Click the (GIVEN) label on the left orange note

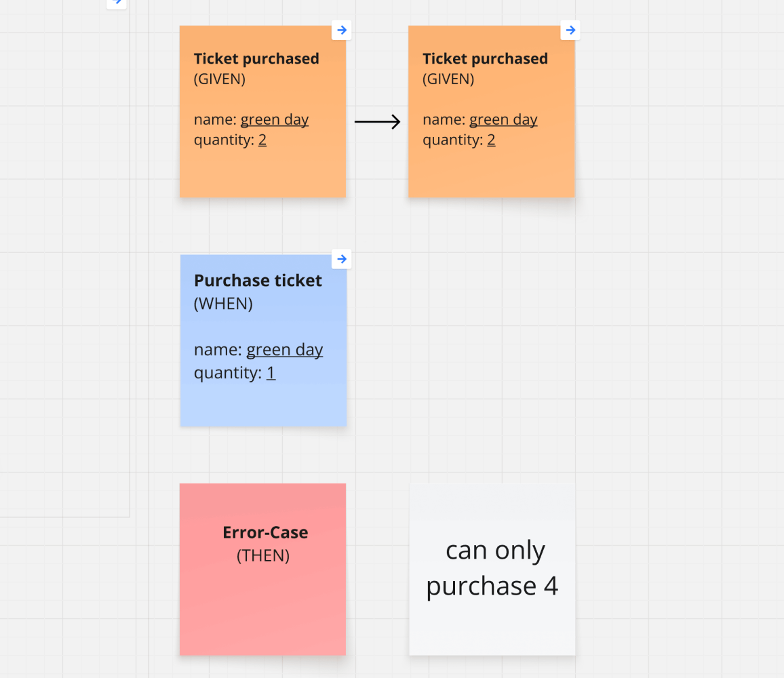[x=220, y=79]
